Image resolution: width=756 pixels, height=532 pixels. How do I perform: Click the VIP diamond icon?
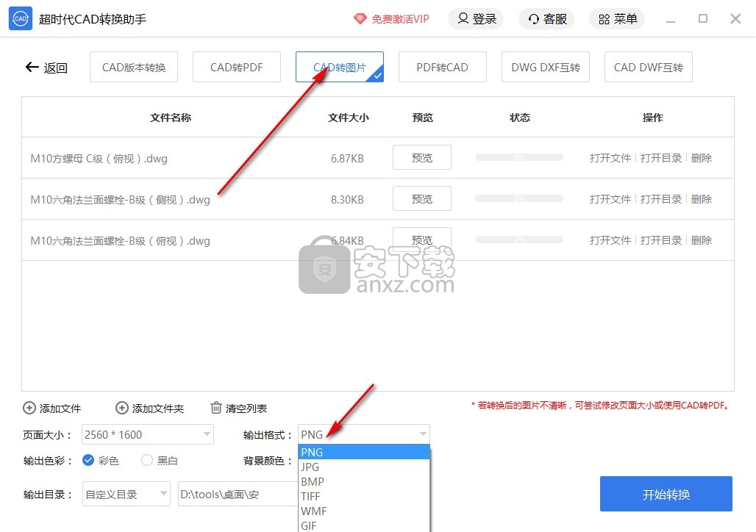pos(360,19)
